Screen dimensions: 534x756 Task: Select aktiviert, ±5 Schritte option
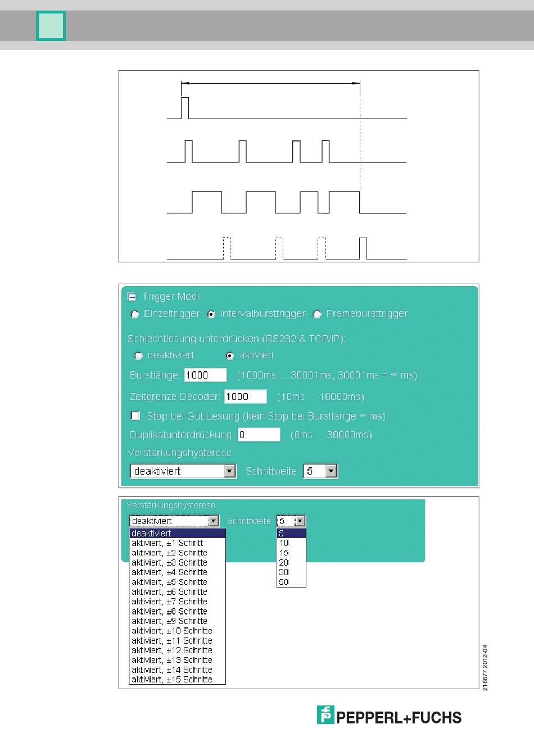click(x=178, y=582)
